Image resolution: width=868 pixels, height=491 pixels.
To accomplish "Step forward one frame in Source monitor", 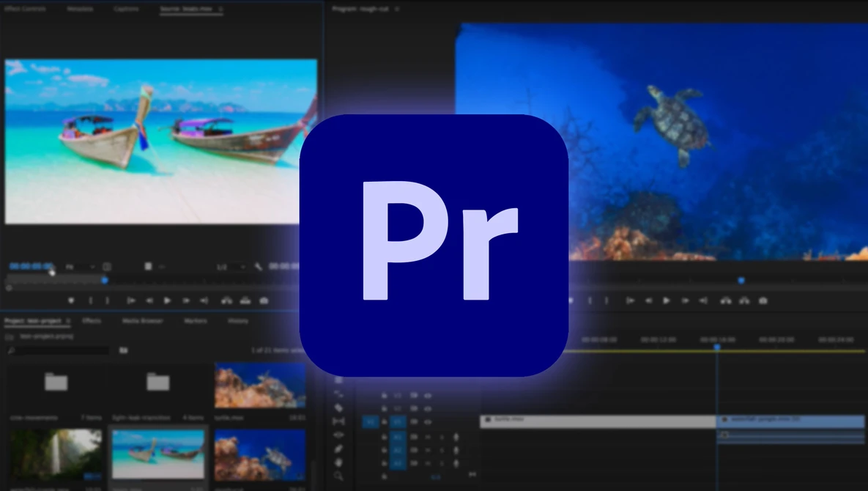I will [186, 300].
